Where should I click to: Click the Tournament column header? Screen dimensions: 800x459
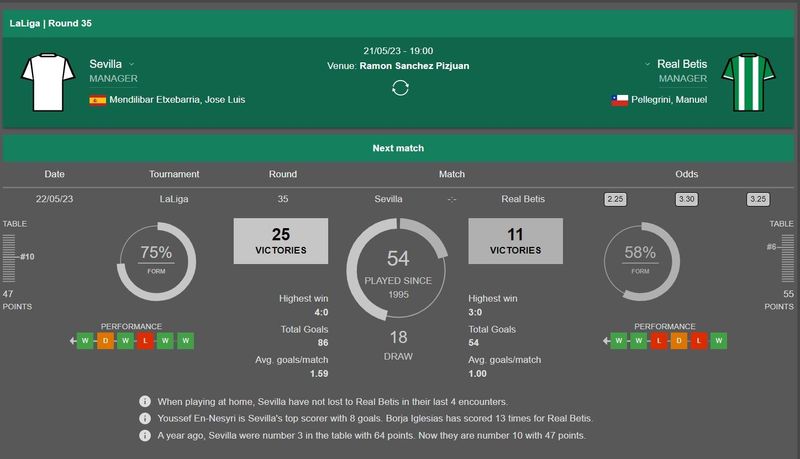click(x=174, y=174)
